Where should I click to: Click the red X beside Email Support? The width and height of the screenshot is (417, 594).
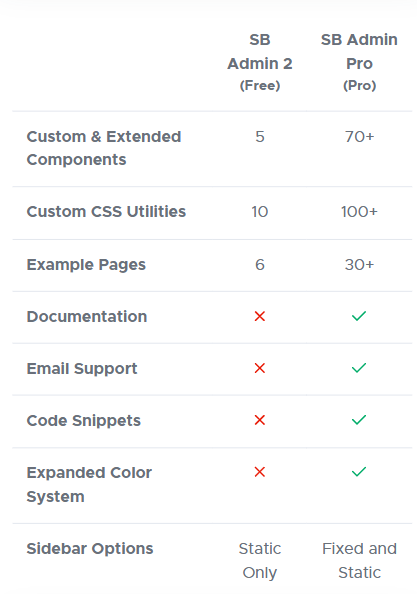tap(260, 368)
